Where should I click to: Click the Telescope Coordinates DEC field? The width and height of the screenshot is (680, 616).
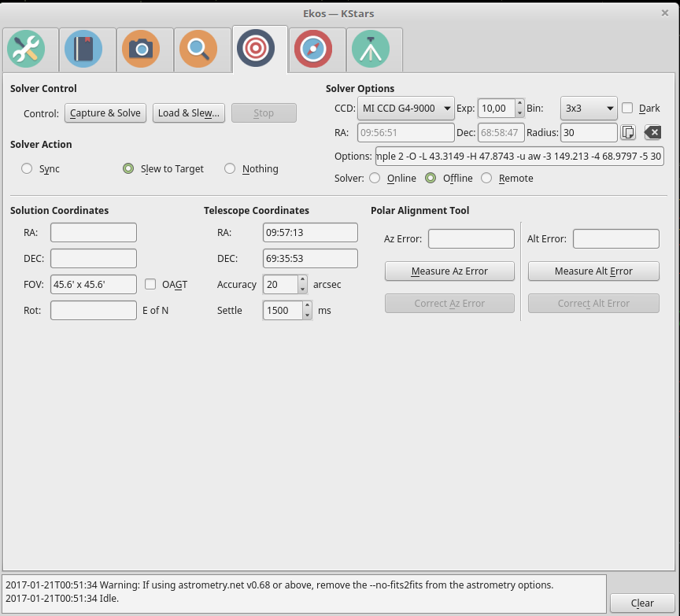click(311, 258)
